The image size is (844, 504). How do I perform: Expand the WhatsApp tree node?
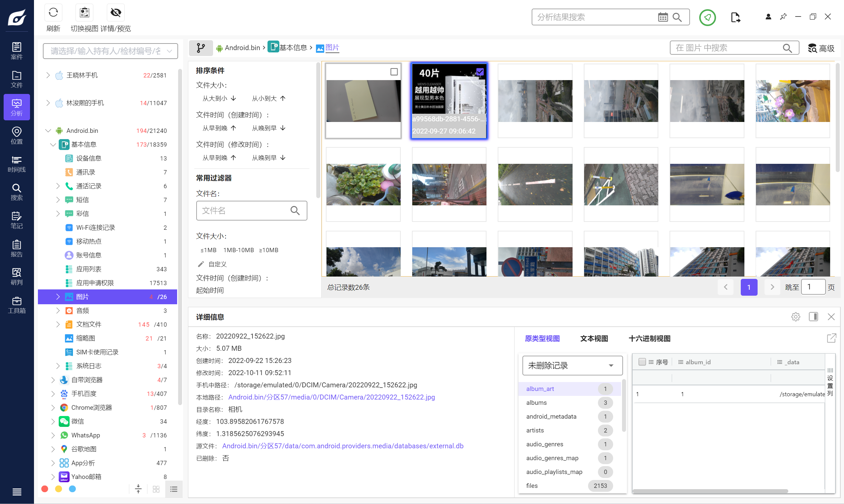(53, 435)
